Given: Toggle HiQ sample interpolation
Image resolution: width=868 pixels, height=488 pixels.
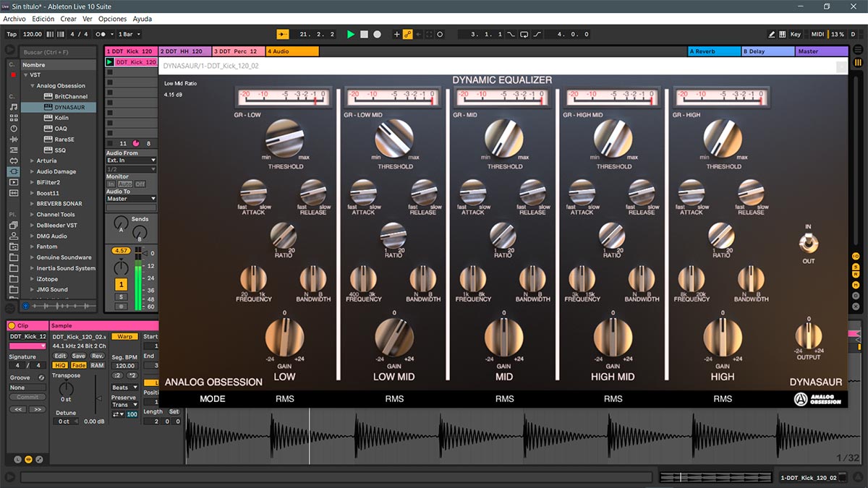Looking at the screenshot, I should [x=60, y=365].
